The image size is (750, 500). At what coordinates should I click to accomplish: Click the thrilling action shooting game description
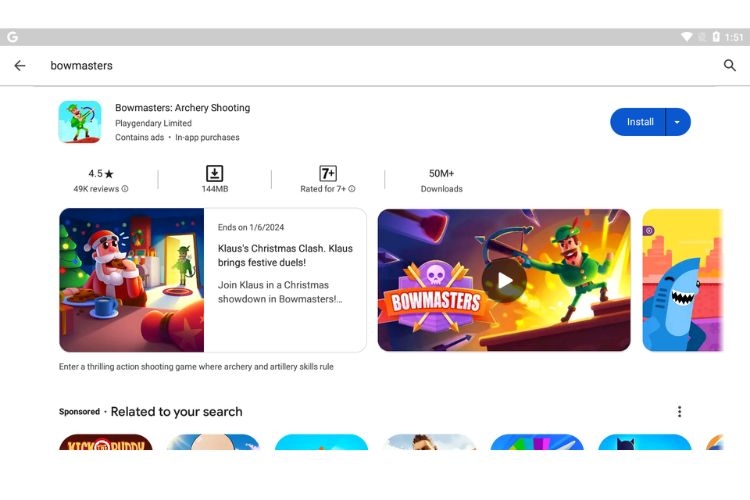pyautogui.click(x=196, y=367)
